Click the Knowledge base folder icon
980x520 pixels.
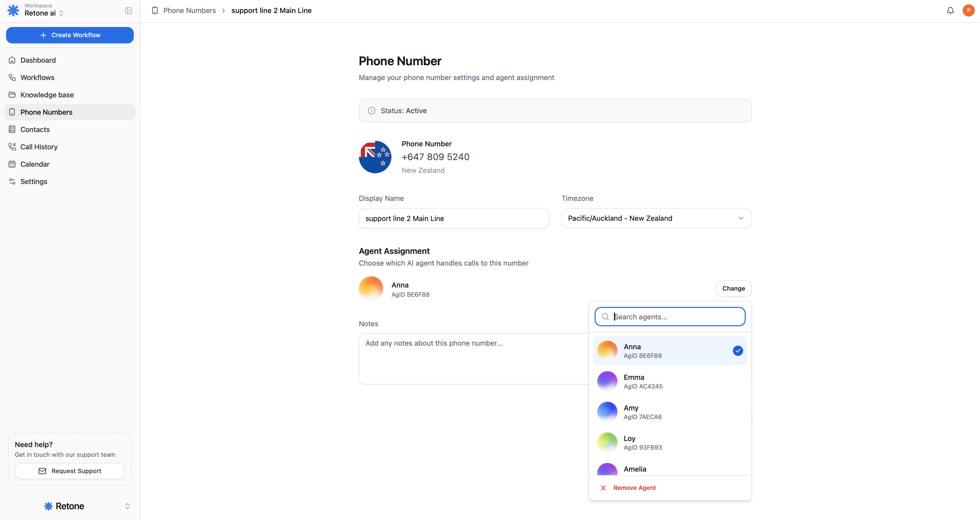coord(12,95)
